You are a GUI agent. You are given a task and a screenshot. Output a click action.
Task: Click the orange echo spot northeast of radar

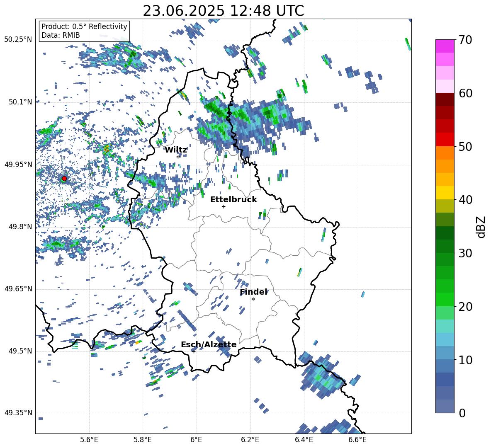(107, 149)
